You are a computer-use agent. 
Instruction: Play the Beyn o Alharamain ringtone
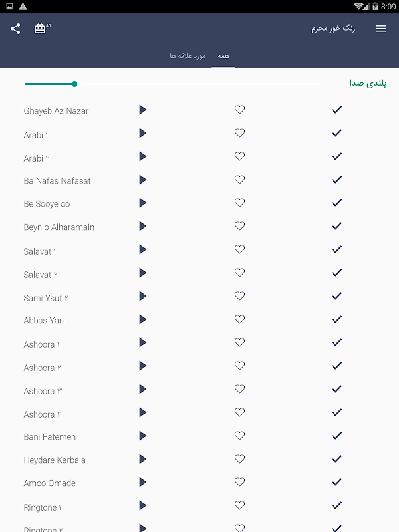(x=142, y=226)
